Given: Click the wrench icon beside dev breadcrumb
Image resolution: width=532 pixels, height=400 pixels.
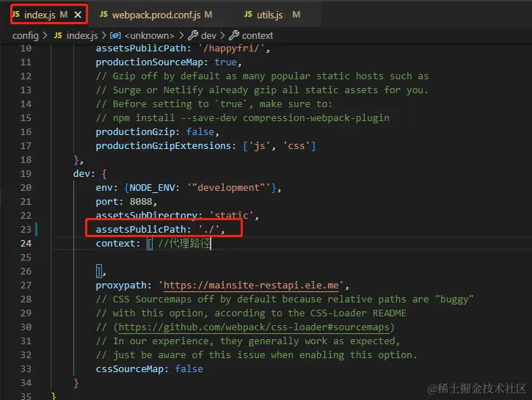Looking at the screenshot, I should click(x=193, y=35).
